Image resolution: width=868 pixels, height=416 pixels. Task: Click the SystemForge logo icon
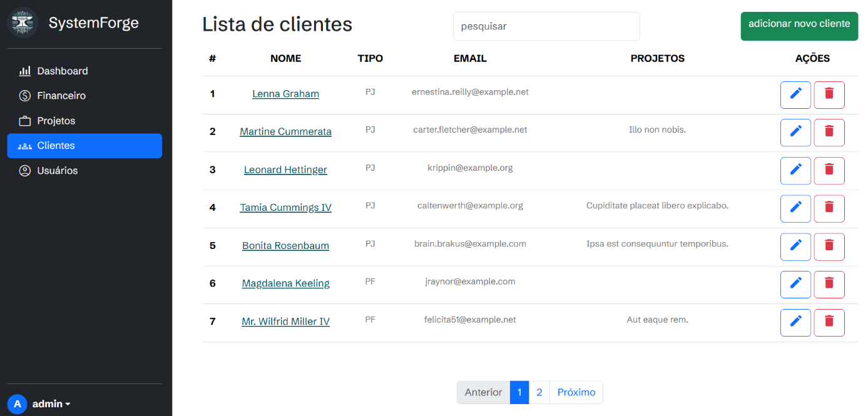(x=23, y=23)
